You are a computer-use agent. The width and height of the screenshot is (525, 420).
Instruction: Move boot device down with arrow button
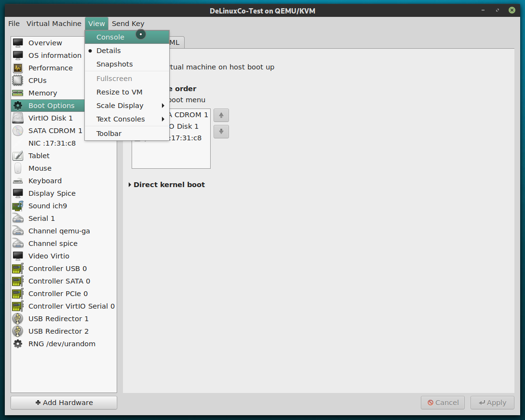[221, 132]
